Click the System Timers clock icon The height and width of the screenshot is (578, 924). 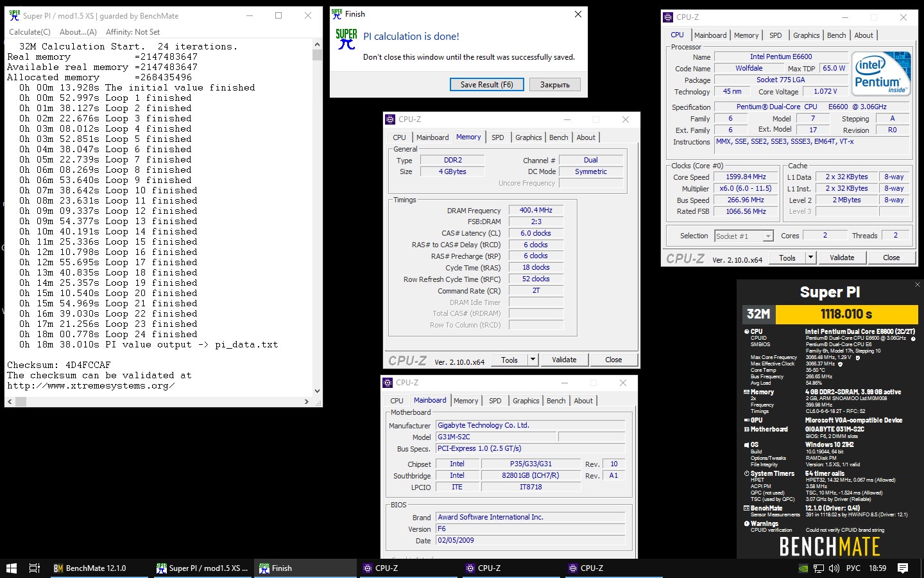(746, 473)
